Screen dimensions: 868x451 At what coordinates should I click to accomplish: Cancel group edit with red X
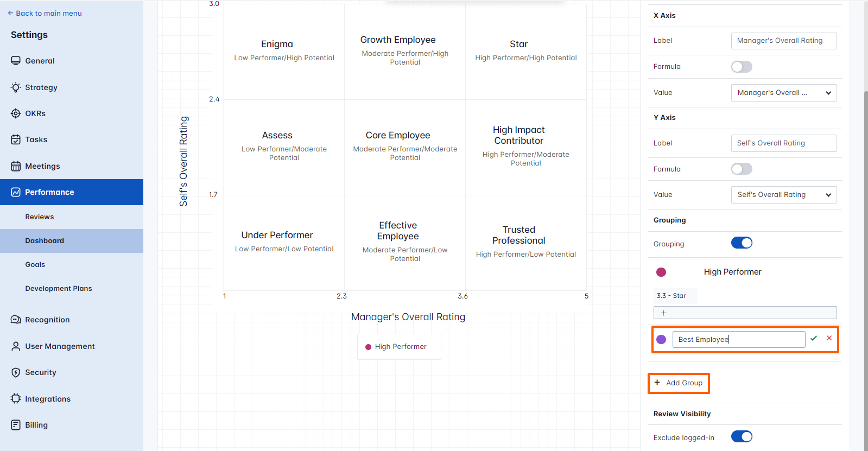click(x=829, y=338)
